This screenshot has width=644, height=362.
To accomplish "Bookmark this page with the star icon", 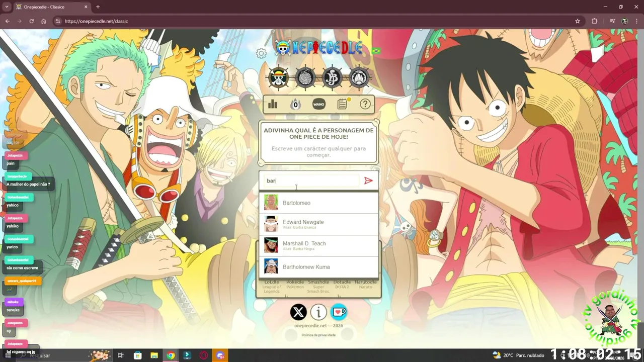I will pos(578,21).
